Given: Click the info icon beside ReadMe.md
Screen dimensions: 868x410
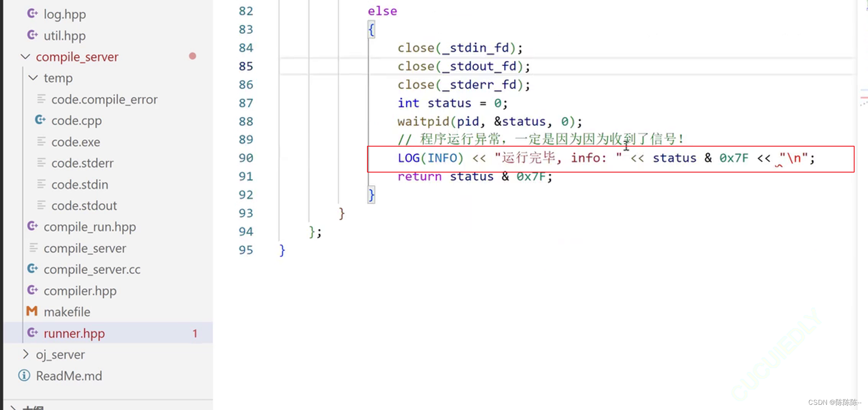Looking at the screenshot, I should [x=24, y=375].
